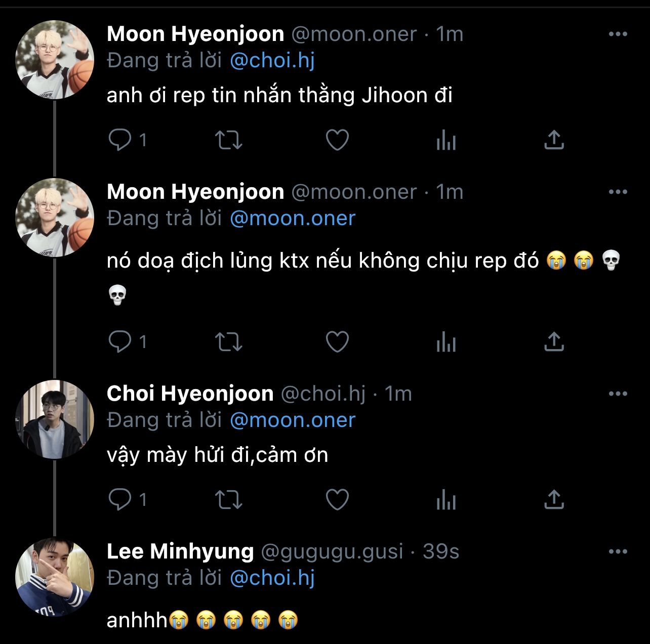Open Choi Hyeonjoon's profile avatar
The image size is (650, 644).
pos(55,419)
